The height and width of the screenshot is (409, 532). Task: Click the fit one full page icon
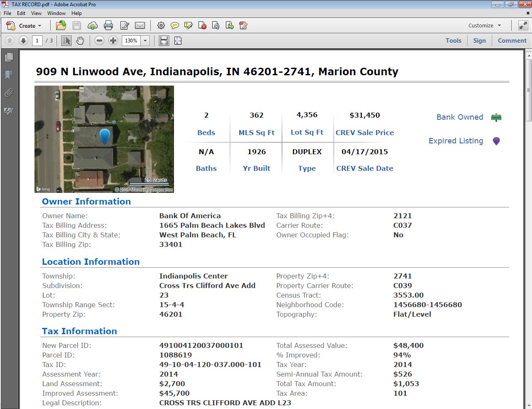[178, 41]
